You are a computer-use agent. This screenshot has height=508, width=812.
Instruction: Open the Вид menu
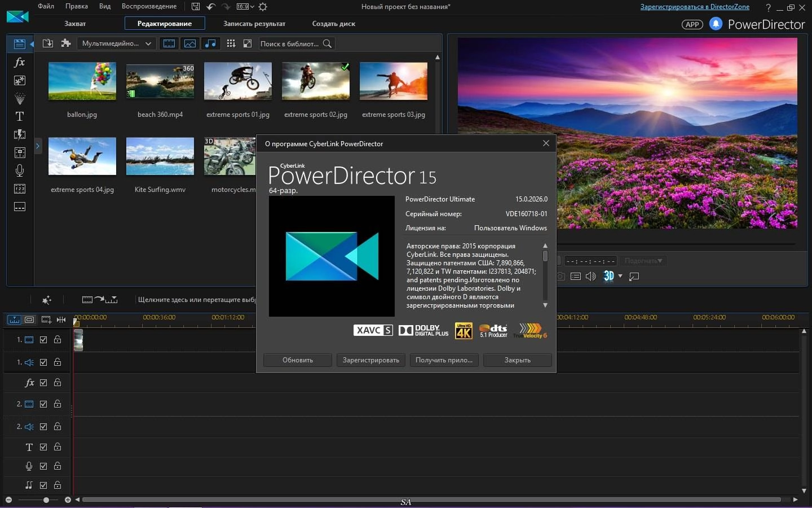pyautogui.click(x=105, y=6)
